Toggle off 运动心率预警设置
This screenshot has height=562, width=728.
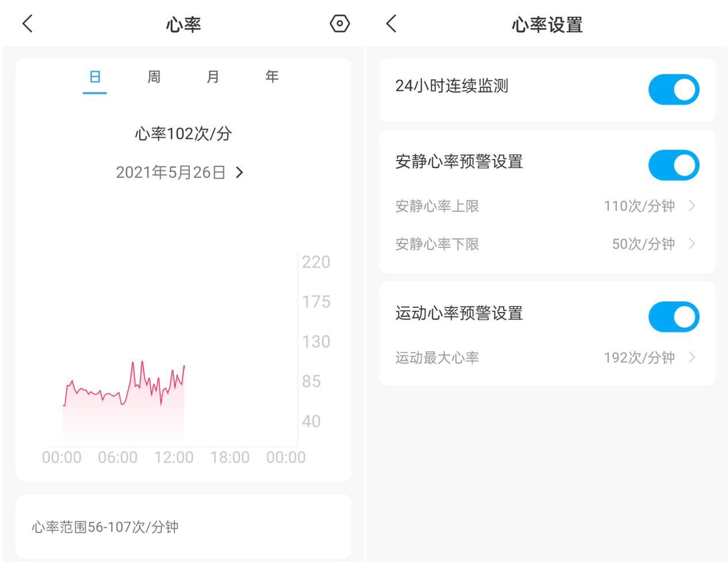673,316
